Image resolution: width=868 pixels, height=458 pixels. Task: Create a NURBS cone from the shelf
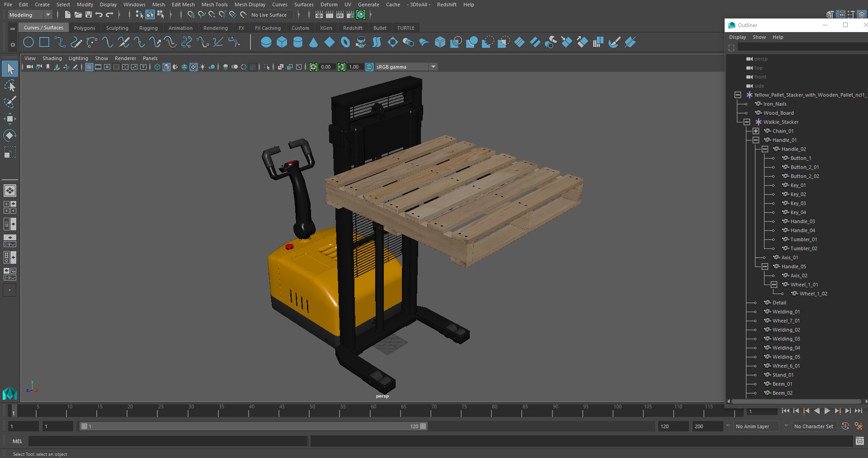(x=314, y=42)
